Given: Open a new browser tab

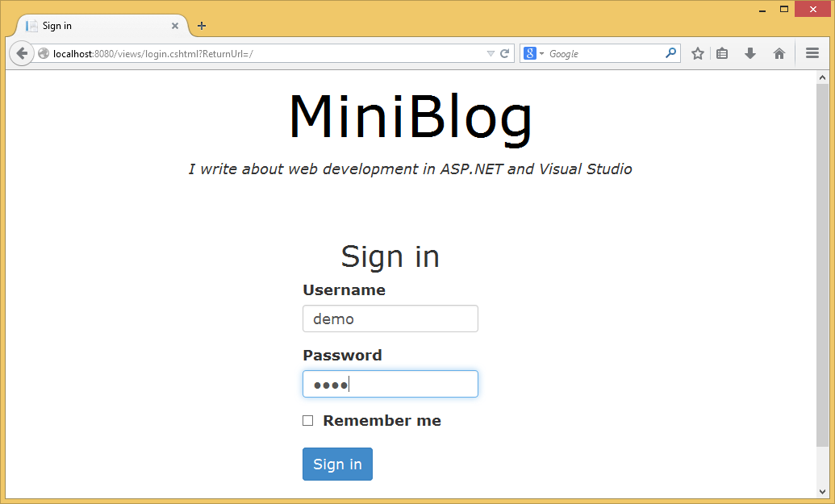Looking at the screenshot, I should (200, 25).
